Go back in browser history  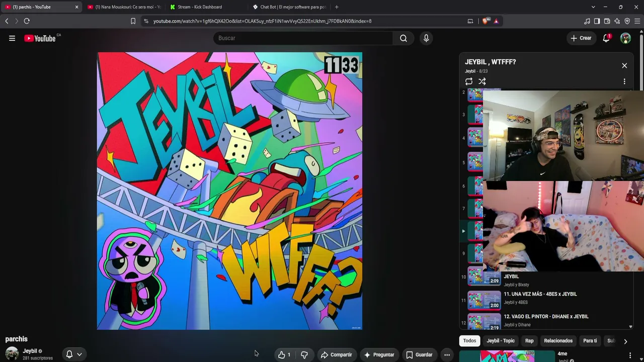coord(7,21)
